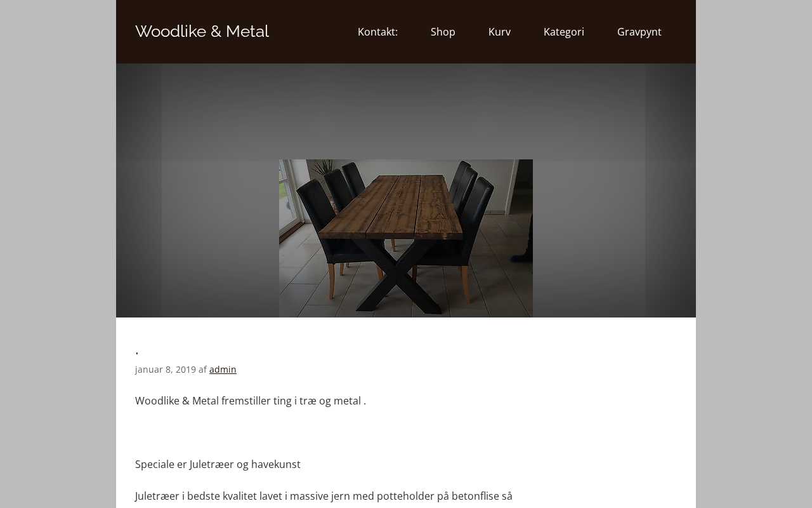
Task: Click the gray page margin on the right
Action: (x=754, y=254)
